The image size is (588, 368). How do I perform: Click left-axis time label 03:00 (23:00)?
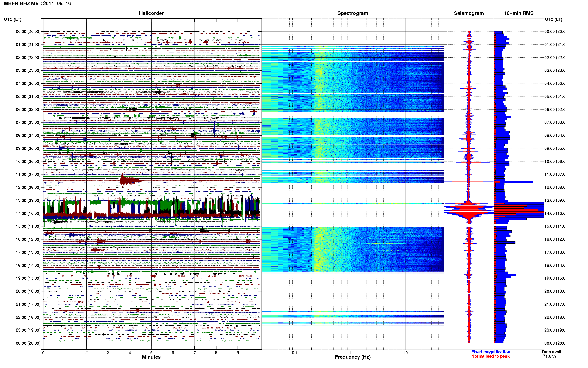tap(28, 70)
